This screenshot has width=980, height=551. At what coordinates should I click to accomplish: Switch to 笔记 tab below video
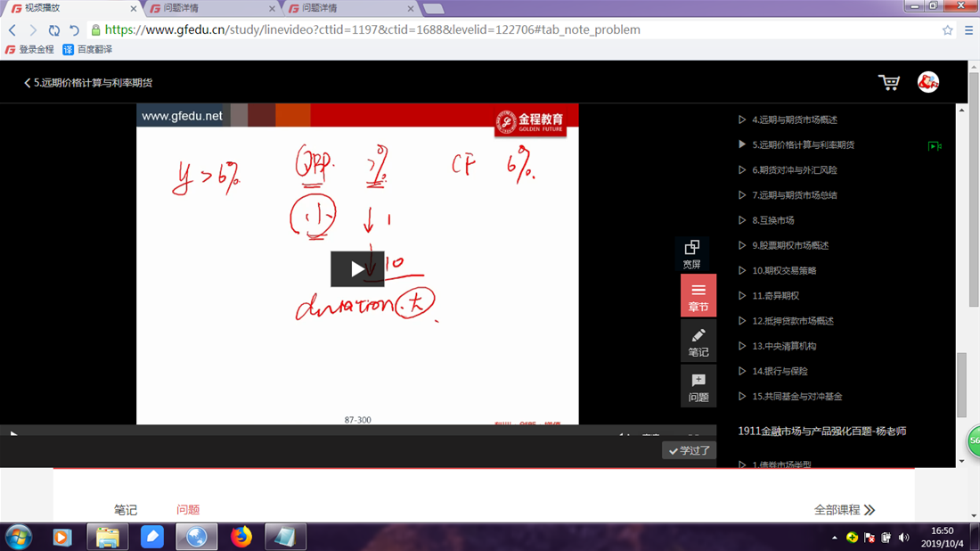pyautogui.click(x=125, y=510)
